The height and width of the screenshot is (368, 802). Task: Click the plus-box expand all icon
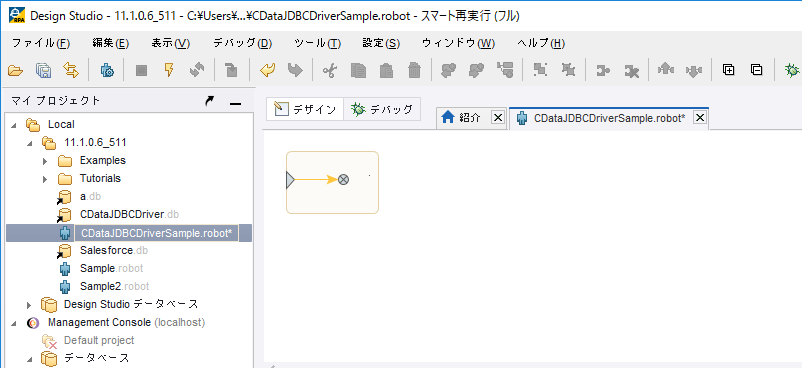728,70
